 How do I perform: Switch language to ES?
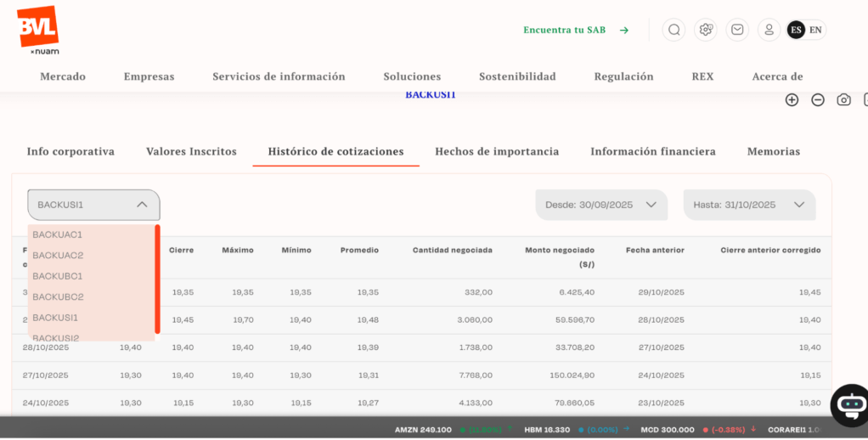[x=796, y=30]
